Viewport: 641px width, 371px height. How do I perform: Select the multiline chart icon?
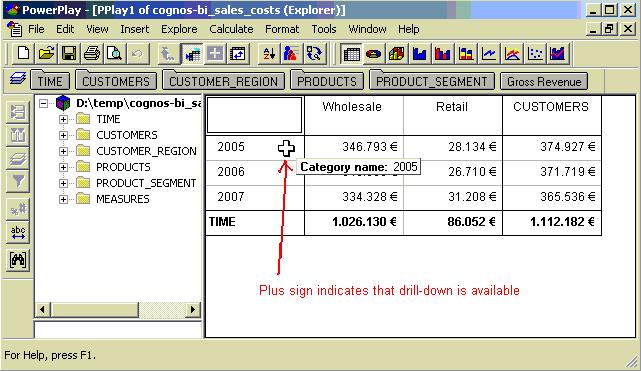coord(512,54)
